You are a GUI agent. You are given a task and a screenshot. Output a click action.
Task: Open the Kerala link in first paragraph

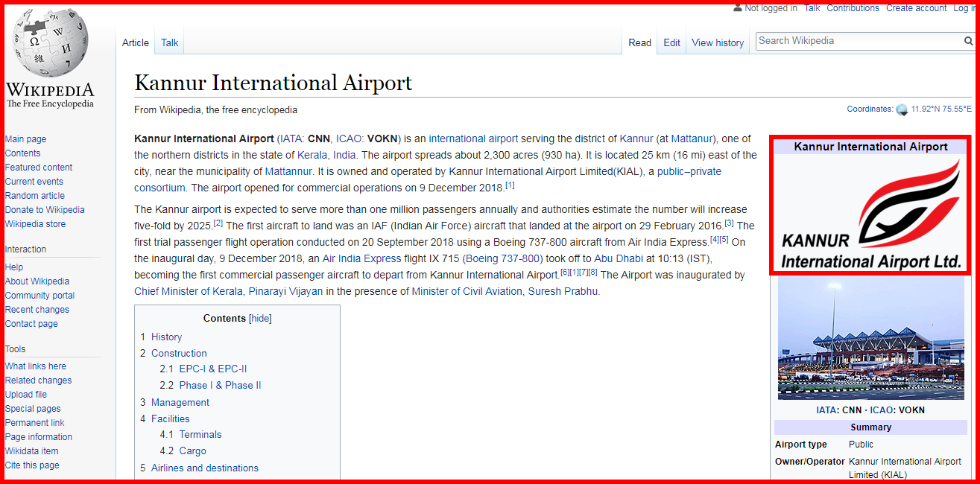pos(312,156)
